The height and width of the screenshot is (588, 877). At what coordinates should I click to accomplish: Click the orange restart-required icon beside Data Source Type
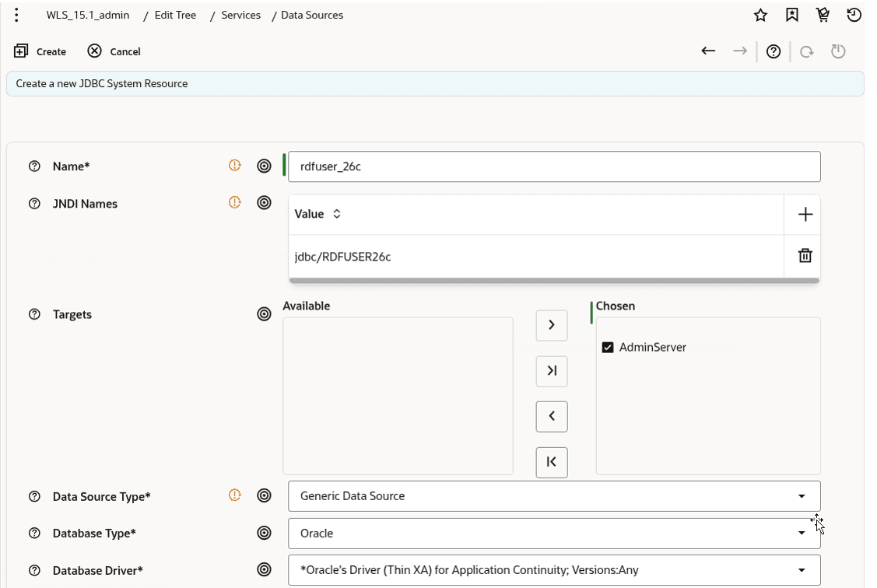(x=235, y=495)
